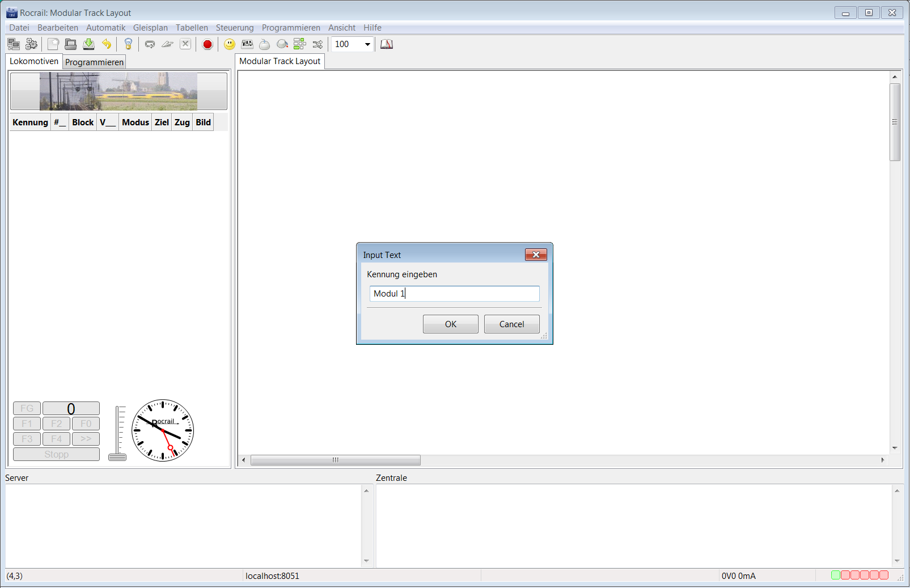Image resolution: width=910 pixels, height=588 pixels.
Task: Click the Kennung column header
Action: 31,122
